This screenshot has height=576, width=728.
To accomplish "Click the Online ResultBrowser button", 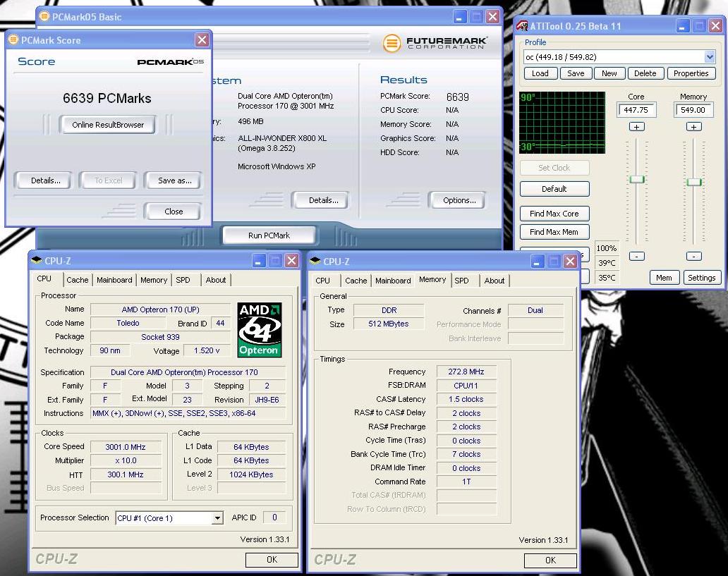I will pyautogui.click(x=108, y=125).
